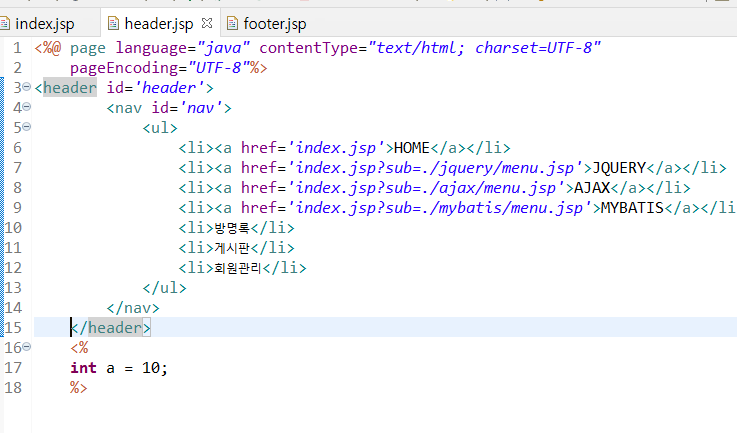Click the scriptlet closing %> on line 18
The image size is (737, 433).
(x=78, y=388)
